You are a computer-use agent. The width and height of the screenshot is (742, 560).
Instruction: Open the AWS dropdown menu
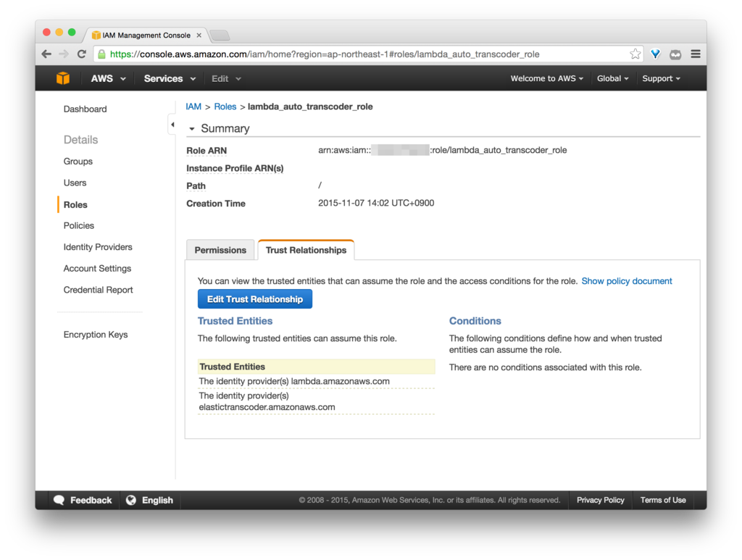pos(109,78)
